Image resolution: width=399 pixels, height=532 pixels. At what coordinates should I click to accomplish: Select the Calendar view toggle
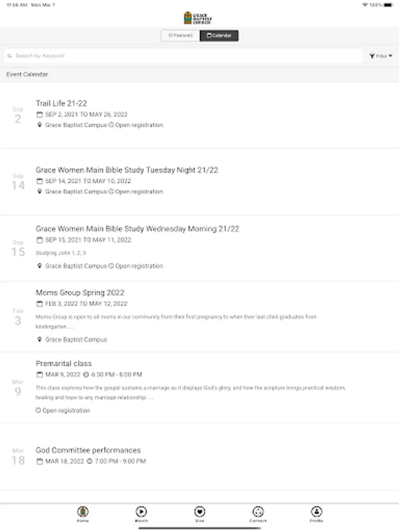(x=219, y=35)
